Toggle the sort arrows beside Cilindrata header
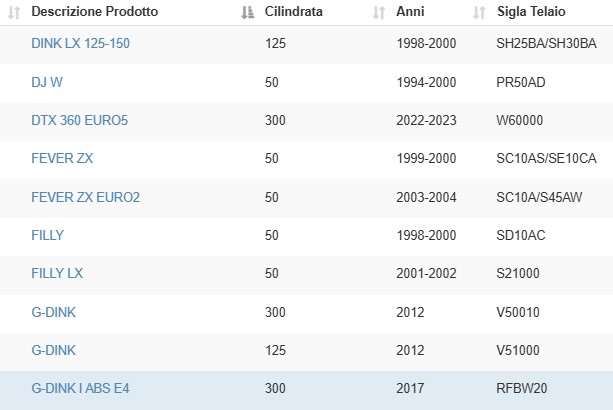 (247, 13)
